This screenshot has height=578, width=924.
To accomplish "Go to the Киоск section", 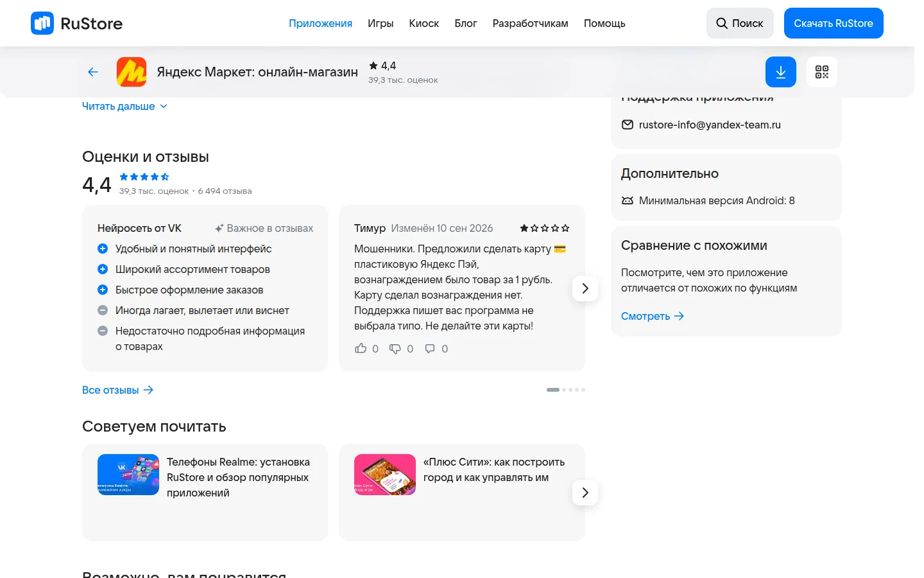I will click(424, 23).
